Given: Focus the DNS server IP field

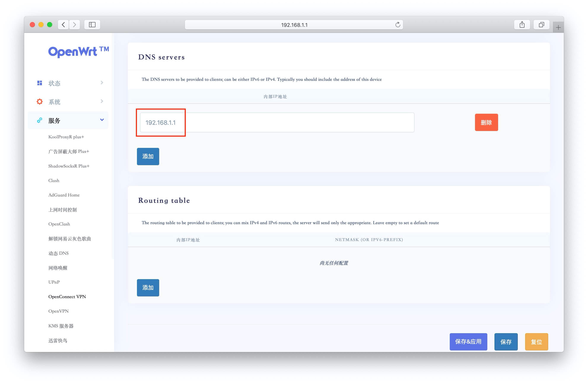Looking at the screenshot, I should (277, 122).
